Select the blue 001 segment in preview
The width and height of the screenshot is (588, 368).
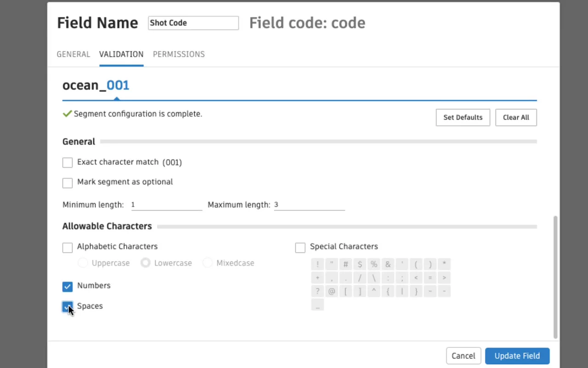click(x=118, y=86)
